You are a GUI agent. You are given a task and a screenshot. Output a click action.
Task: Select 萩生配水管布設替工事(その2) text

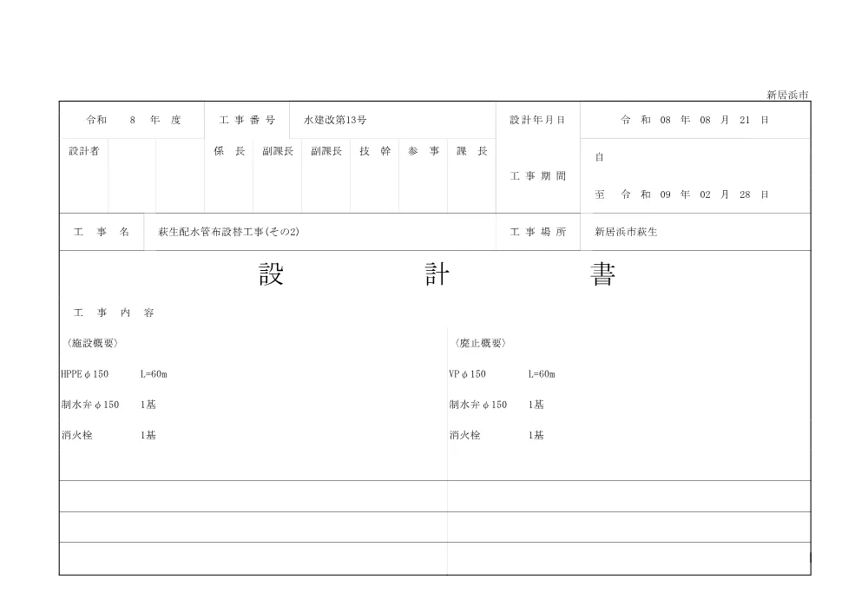tap(228, 232)
